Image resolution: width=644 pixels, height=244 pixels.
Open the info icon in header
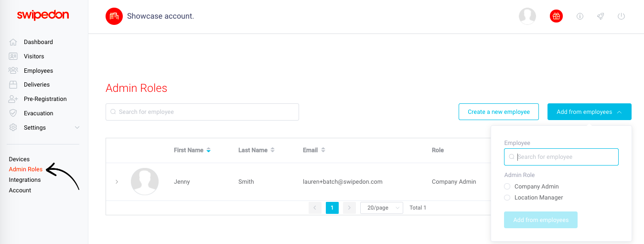tap(580, 16)
